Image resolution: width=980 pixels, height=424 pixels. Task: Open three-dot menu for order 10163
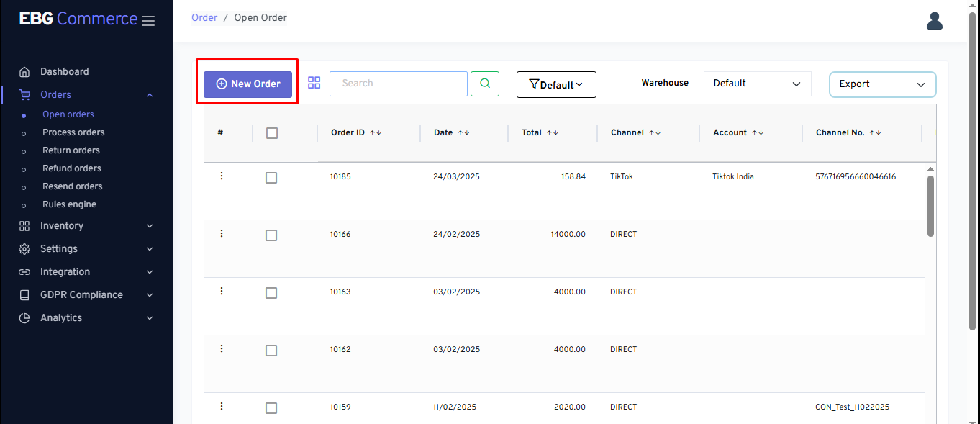click(x=222, y=292)
